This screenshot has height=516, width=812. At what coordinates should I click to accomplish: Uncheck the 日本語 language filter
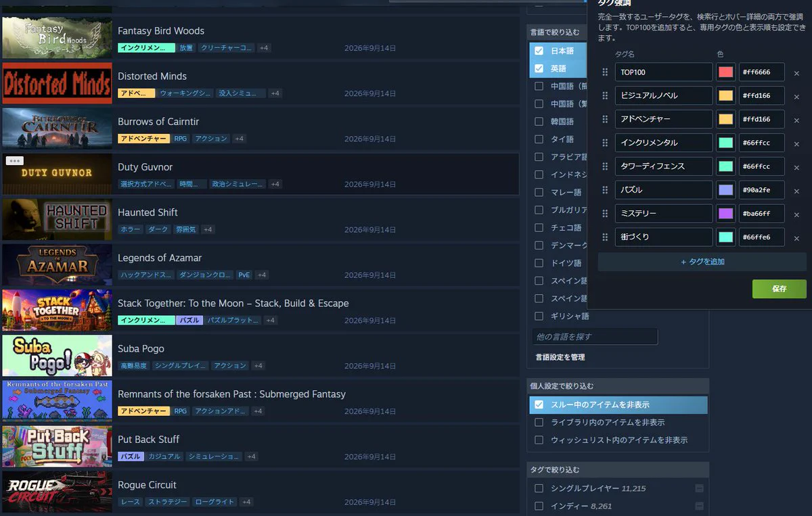point(539,51)
